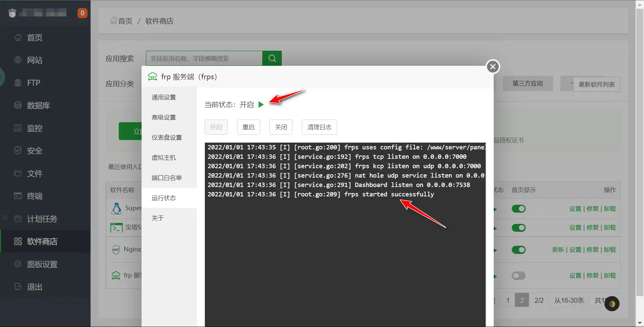Click 'frps started successfully' log line

tap(389, 194)
